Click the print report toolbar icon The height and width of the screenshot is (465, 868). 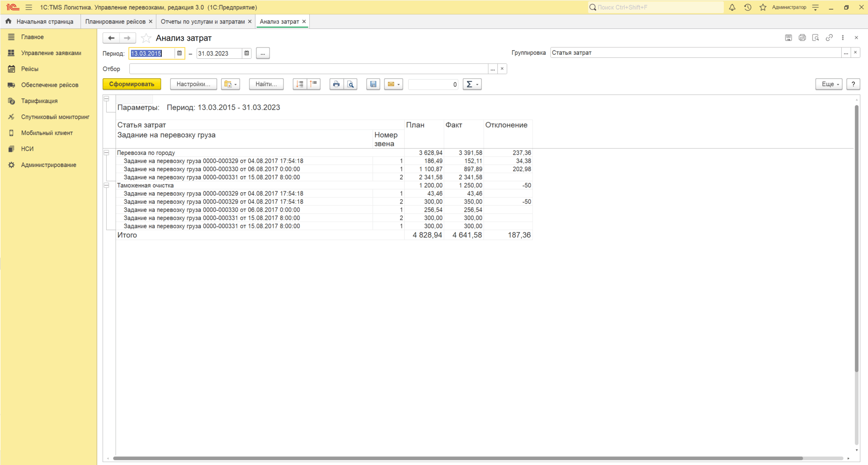(x=336, y=84)
